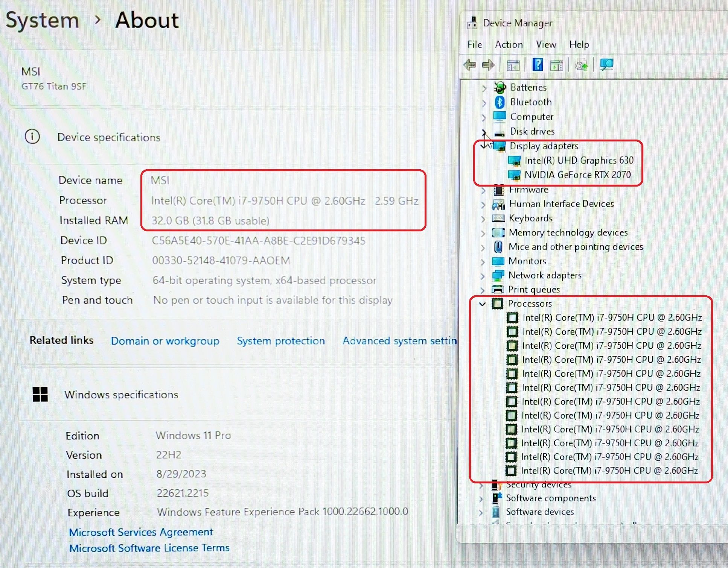Open the File menu in Device Manager
The image size is (728, 568).
475,44
